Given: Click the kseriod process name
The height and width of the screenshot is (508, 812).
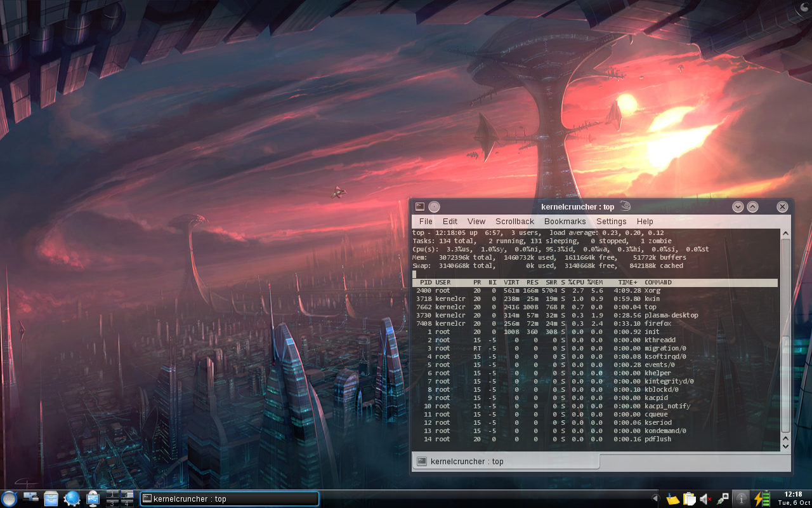Looking at the screenshot, I should pos(658,423).
